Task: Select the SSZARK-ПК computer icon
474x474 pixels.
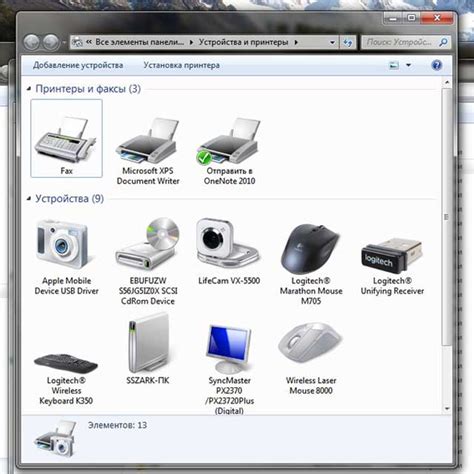Action: point(148,348)
